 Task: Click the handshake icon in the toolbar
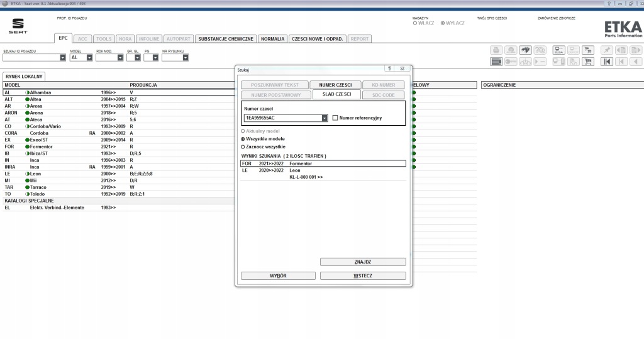pyautogui.click(x=525, y=50)
